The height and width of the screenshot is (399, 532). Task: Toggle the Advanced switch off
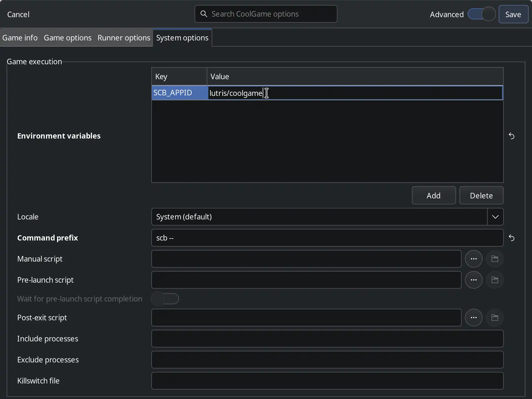point(482,14)
